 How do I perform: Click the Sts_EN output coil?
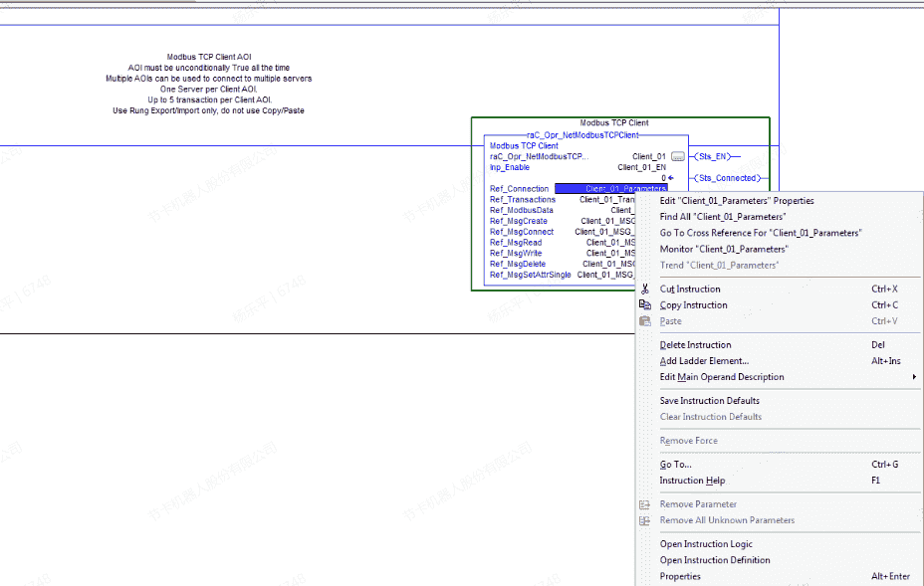coord(712,156)
